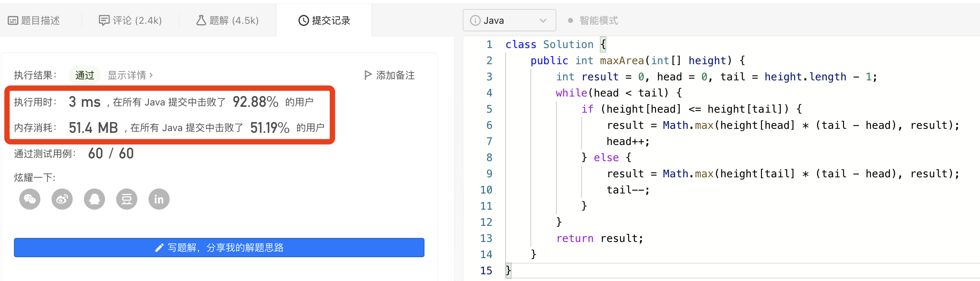This screenshot has height=281, width=980.
Task: Click the 'head++;' code line
Action: click(x=628, y=141)
